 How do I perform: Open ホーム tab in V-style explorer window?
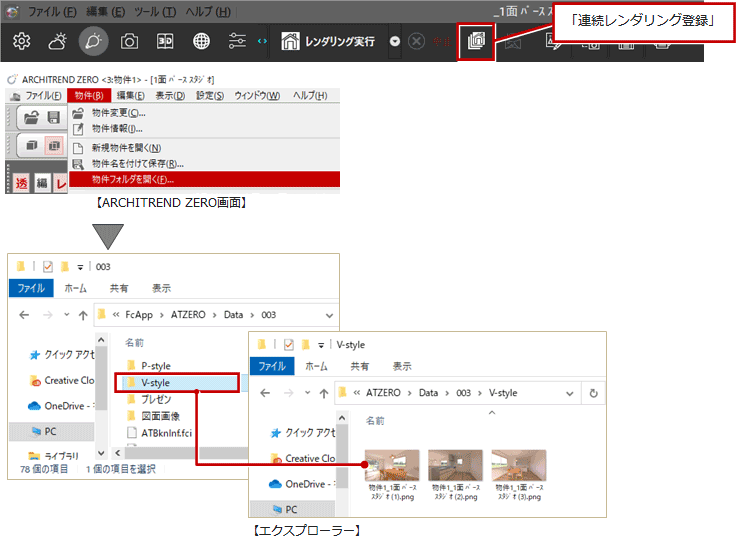point(316,366)
